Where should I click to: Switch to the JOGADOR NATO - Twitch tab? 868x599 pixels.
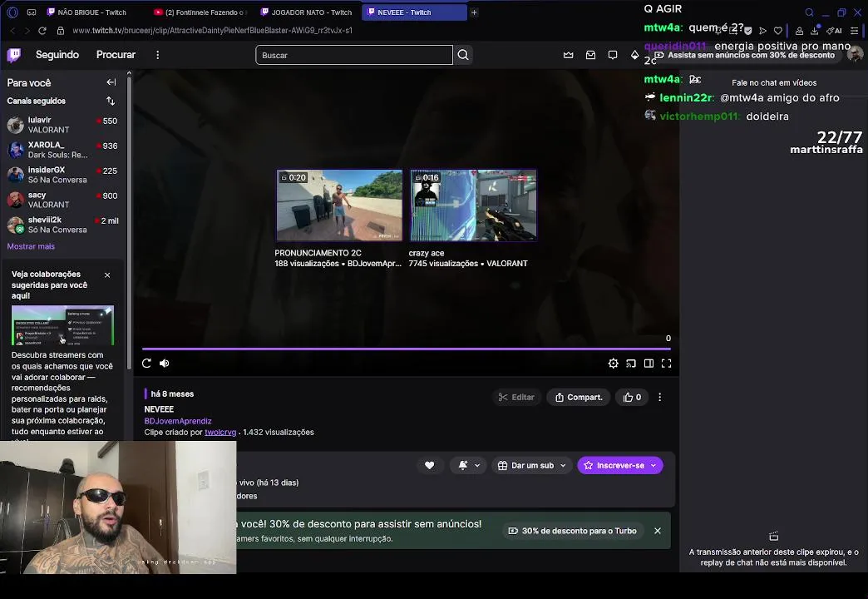coord(307,12)
